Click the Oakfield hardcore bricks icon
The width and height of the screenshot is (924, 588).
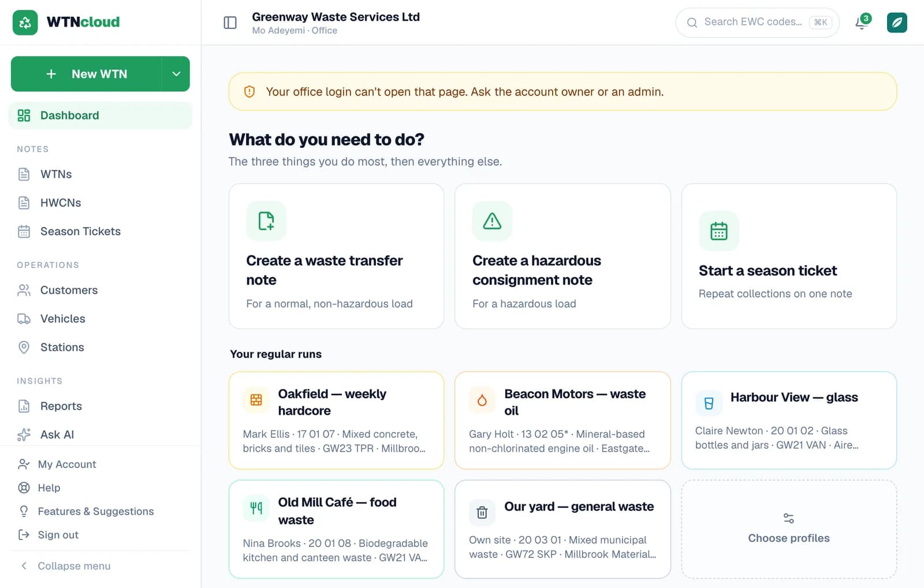point(256,400)
